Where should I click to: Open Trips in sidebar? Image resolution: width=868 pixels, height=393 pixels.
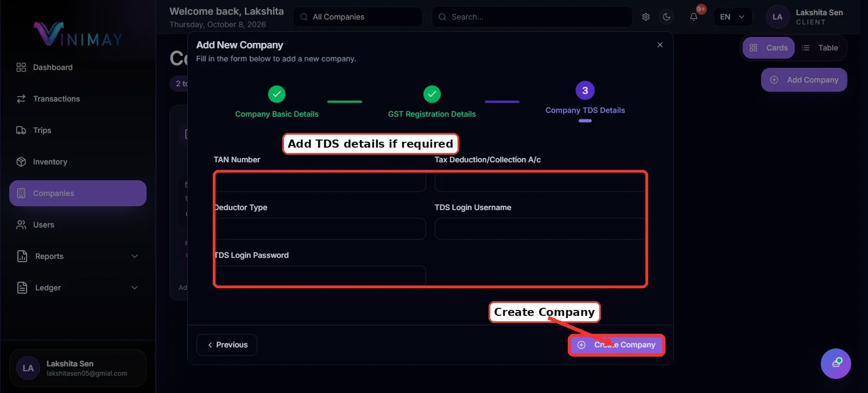click(78, 130)
